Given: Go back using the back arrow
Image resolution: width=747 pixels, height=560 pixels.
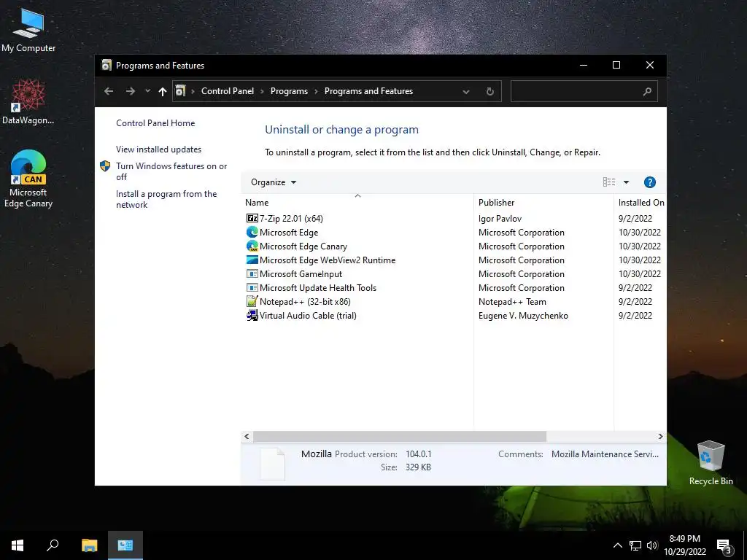Looking at the screenshot, I should (x=109, y=91).
